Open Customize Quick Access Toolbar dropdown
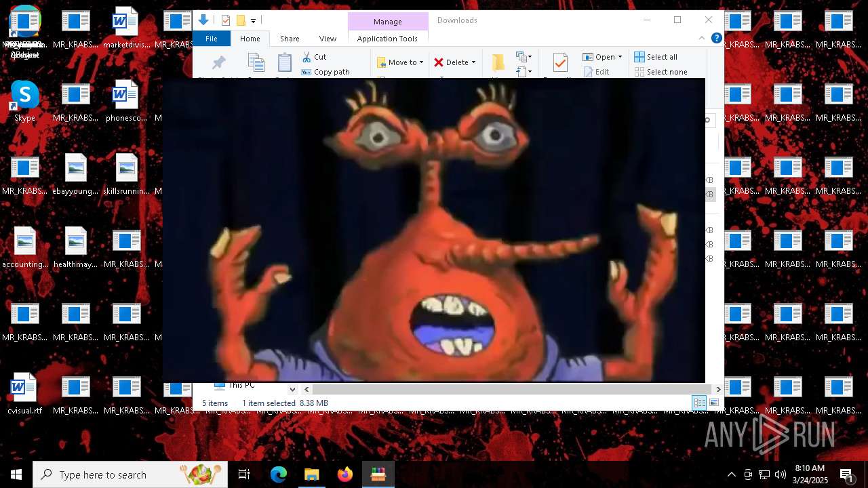 point(253,21)
